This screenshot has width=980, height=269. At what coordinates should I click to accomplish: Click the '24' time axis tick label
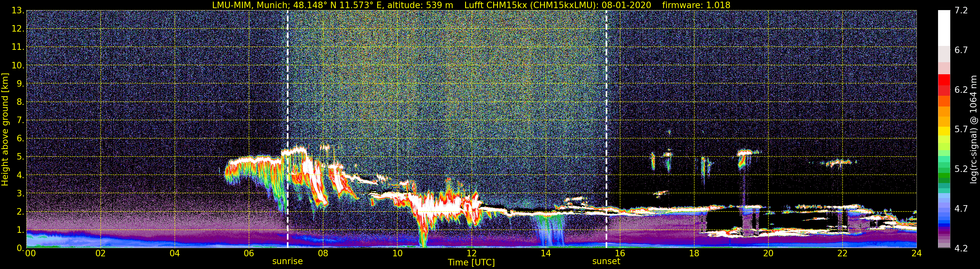tap(916, 253)
